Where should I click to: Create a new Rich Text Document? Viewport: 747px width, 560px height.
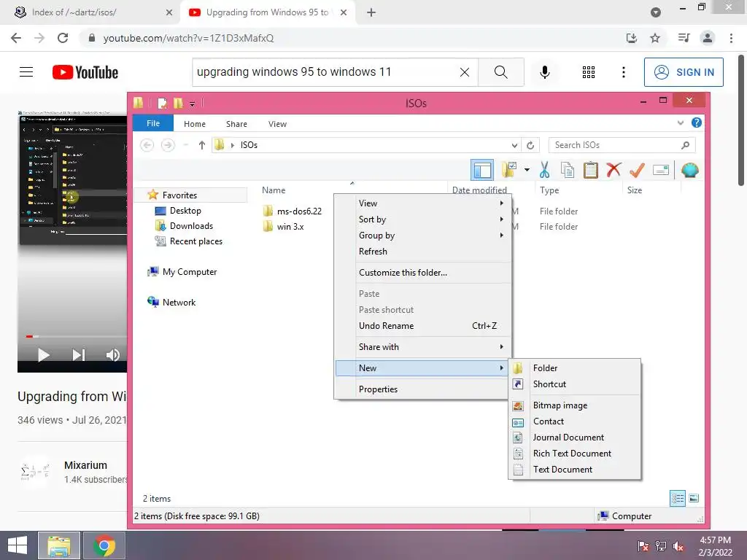coord(575,454)
